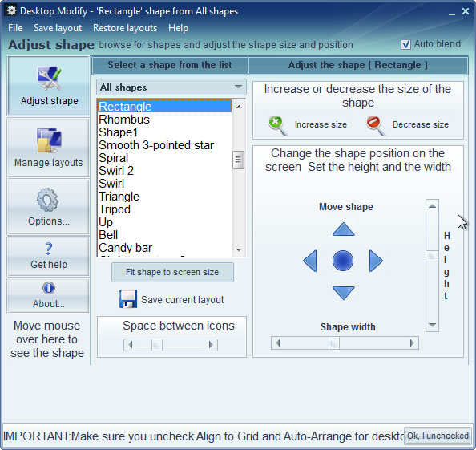The width and height of the screenshot is (476, 450).
Task: Click shape list scrollbar down arrow
Action: pyautogui.click(x=239, y=250)
